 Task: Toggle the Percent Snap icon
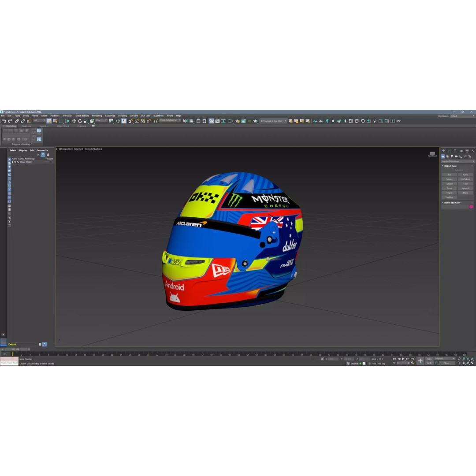143,121
